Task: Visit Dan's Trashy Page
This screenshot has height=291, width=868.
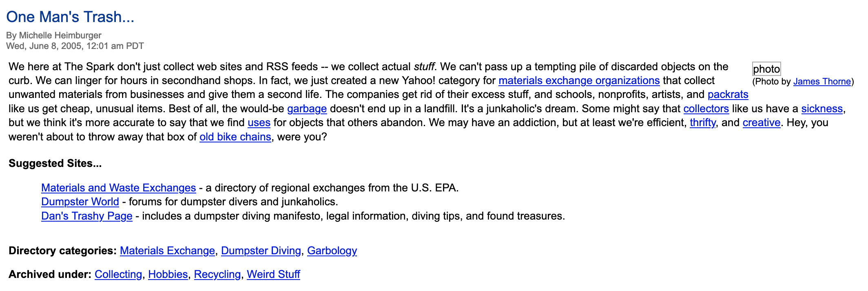Action: click(x=87, y=216)
